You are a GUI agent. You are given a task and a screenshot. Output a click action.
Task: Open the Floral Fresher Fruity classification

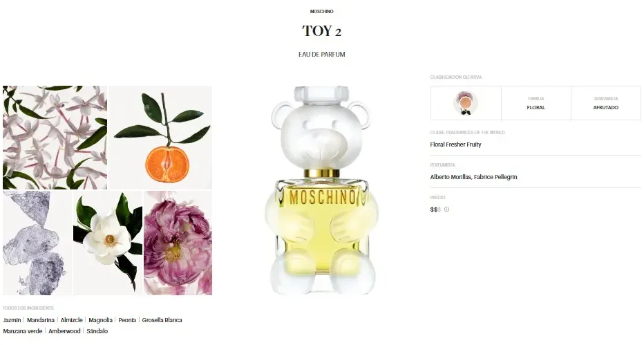coord(455,144)
